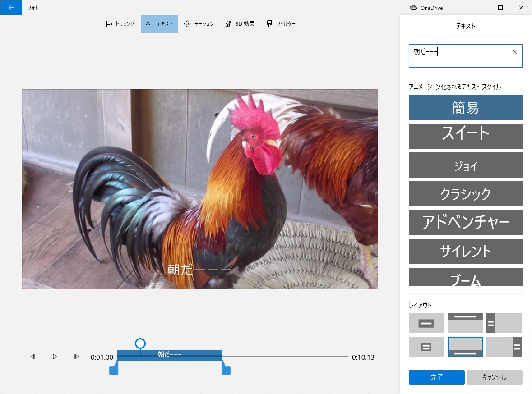Image resolution: width=532 pixels, height=394 pixels.
Task: Confirm with the 完了 button
Action: [x=437, y=377]
